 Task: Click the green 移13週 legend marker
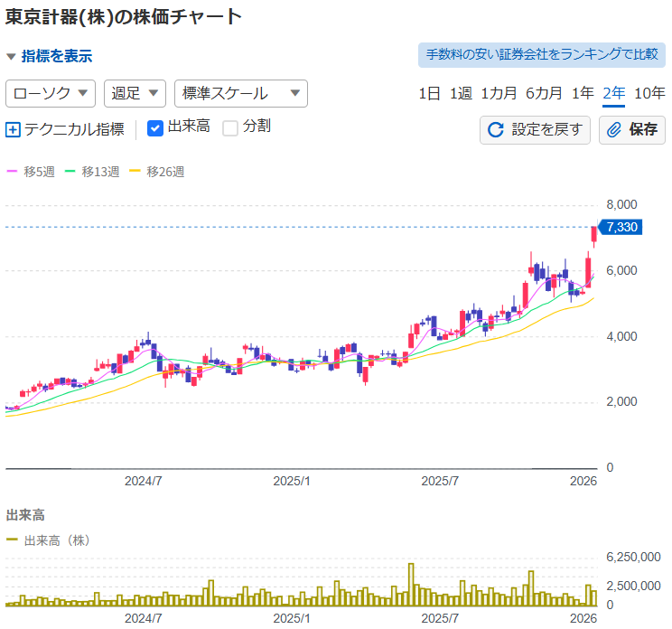click(70, 171)
